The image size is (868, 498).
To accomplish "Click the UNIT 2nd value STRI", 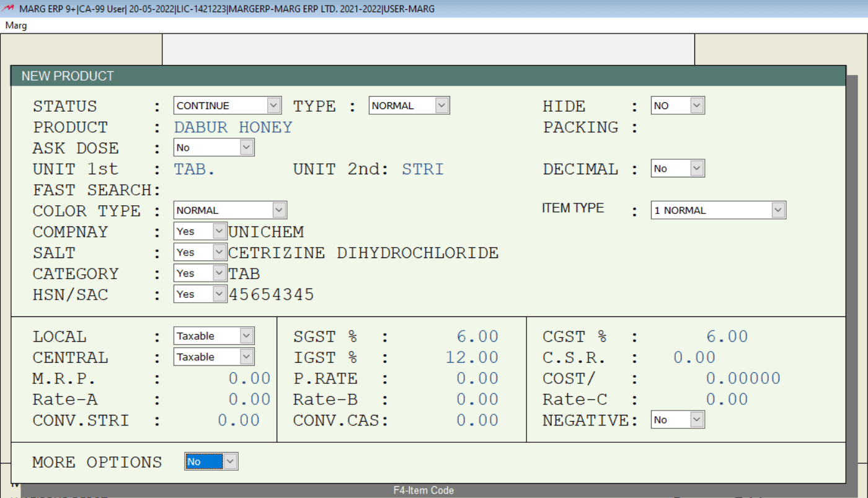I will click(423, 169).
